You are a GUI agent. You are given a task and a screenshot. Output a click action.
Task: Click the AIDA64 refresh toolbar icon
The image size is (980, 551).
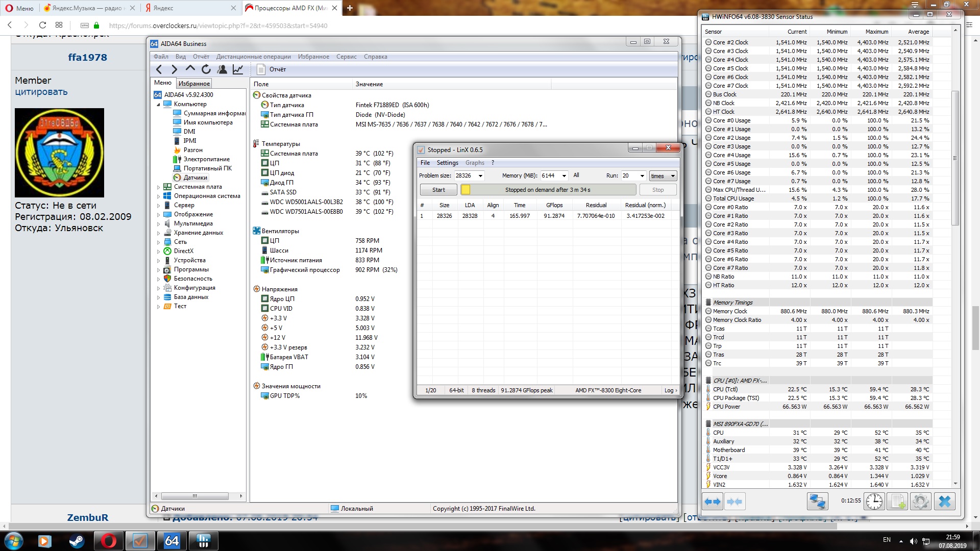[206, 69]
